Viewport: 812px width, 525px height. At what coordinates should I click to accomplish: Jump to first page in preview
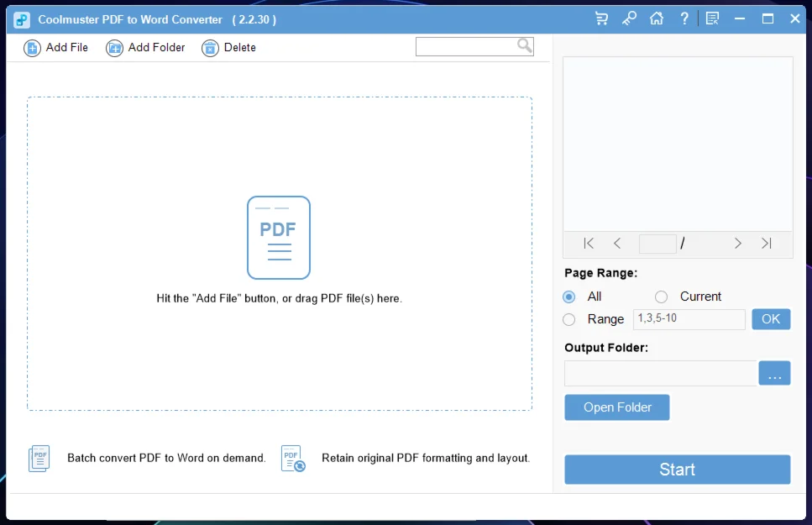click(x=589, y=244)
